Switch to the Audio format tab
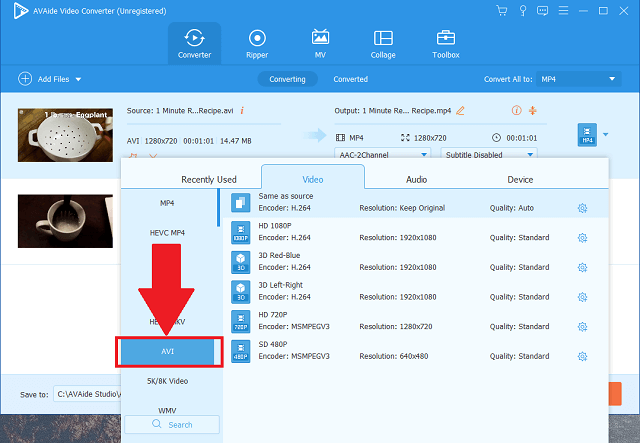This screenshot has width=640, height=443. click(416, 179)
